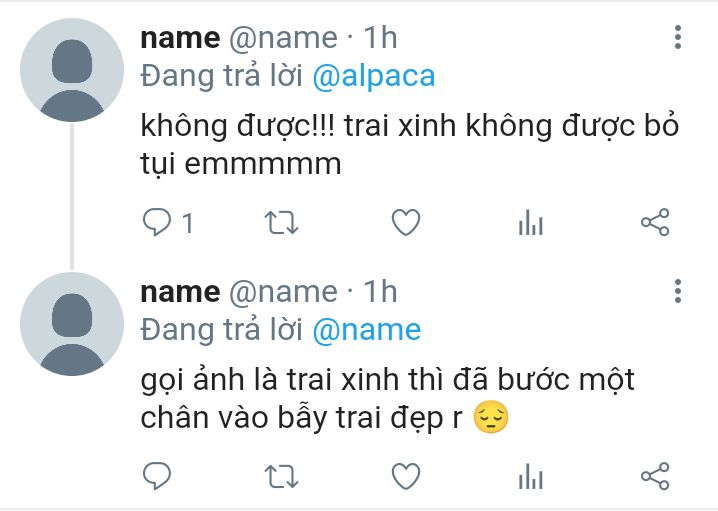Open more options menu on first tweet
The width and height of the screenshot is (718, 511).
pos(678,37)
